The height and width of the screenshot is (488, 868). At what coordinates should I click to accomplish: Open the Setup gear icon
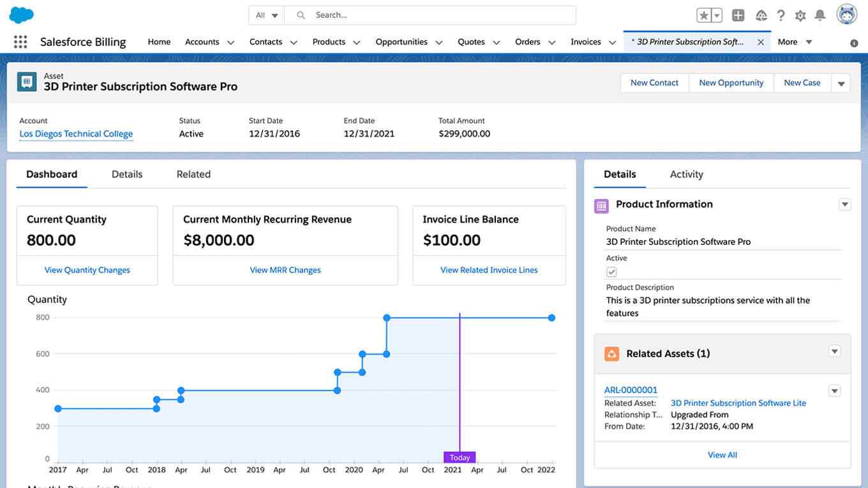(800, 15)
